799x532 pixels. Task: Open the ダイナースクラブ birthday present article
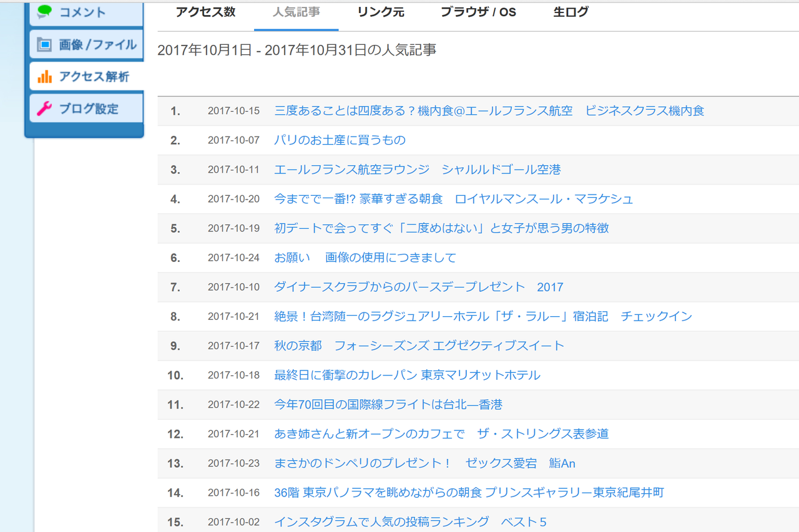pos(419,287)
